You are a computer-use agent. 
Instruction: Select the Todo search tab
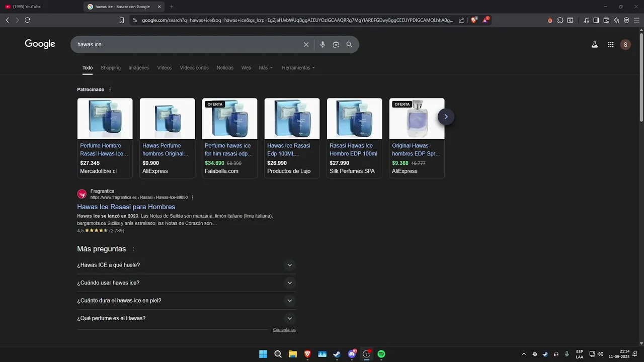88,68
